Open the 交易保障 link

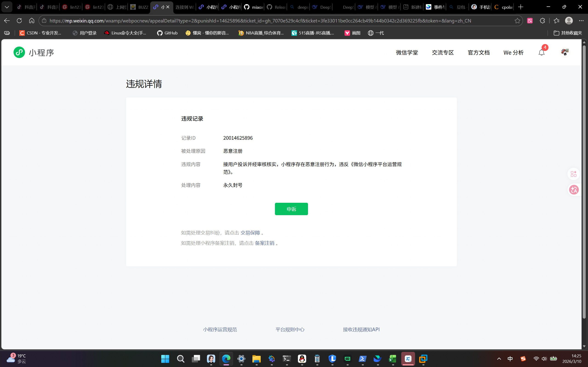pos(250,233)
